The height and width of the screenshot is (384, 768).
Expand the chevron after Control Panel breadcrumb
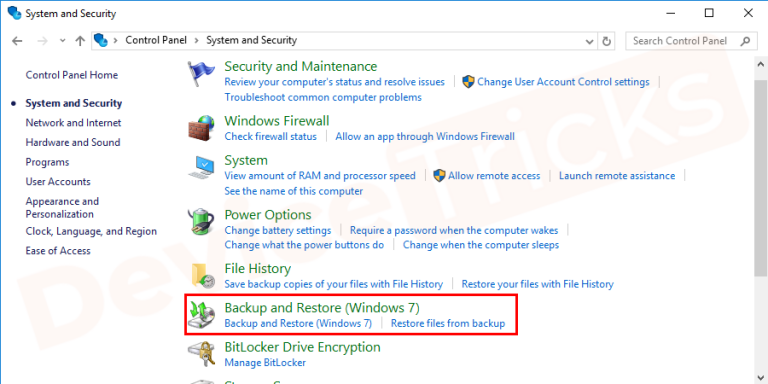(x=196, y=41)
